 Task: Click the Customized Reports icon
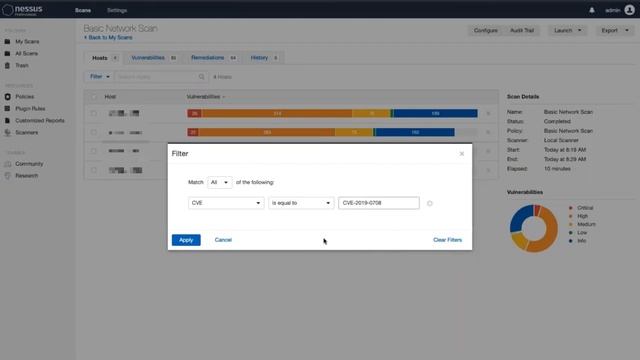[x=7, y=120]
